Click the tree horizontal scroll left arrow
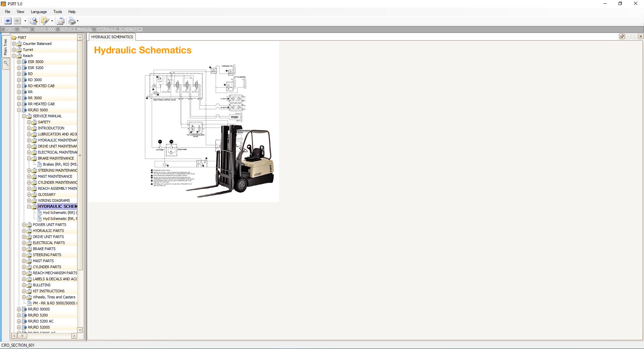Image resolution: width=644 pixels, height=349 pixels. coord(14,336)
